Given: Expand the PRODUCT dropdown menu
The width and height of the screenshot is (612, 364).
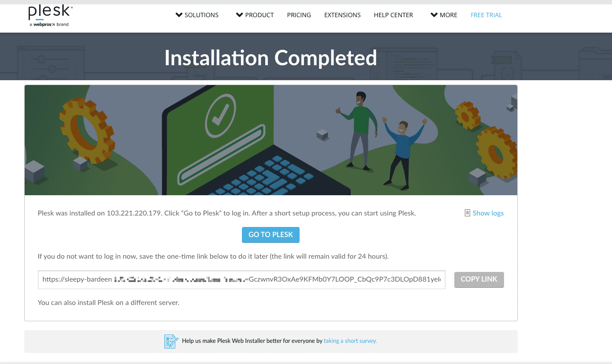Looking at the screenshot, I should tap(255, 15).
